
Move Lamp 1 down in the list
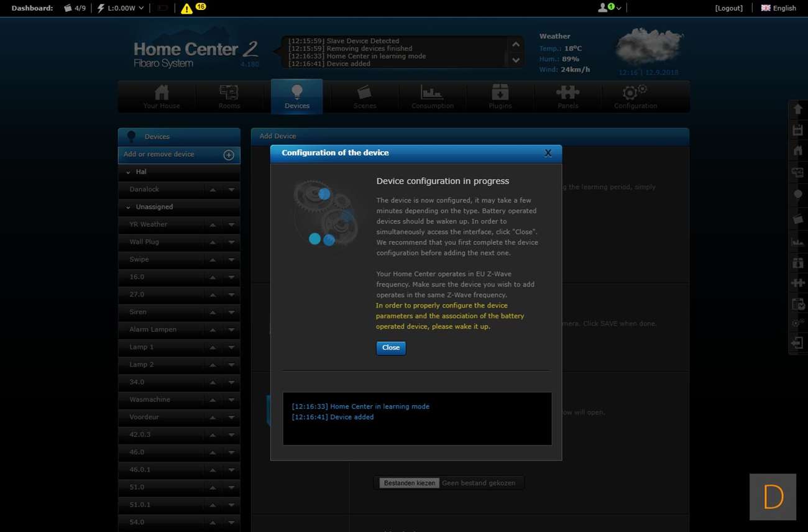point(231,347)
